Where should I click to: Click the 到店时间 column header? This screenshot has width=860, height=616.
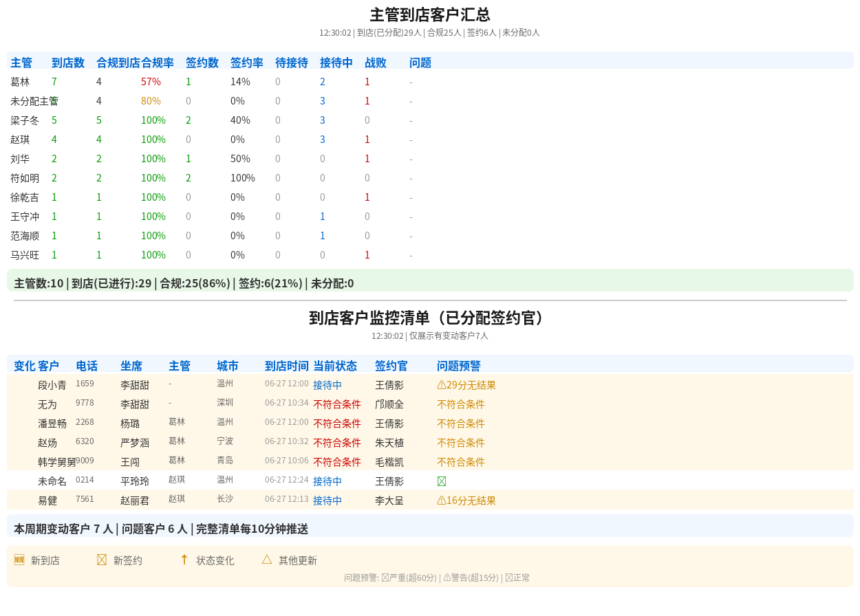coord(287,366)
